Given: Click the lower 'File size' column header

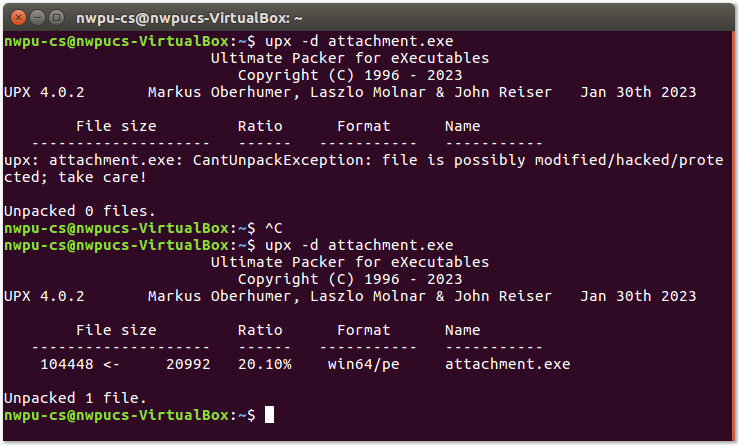Looking at the screenshot, I should pos(116,330).
